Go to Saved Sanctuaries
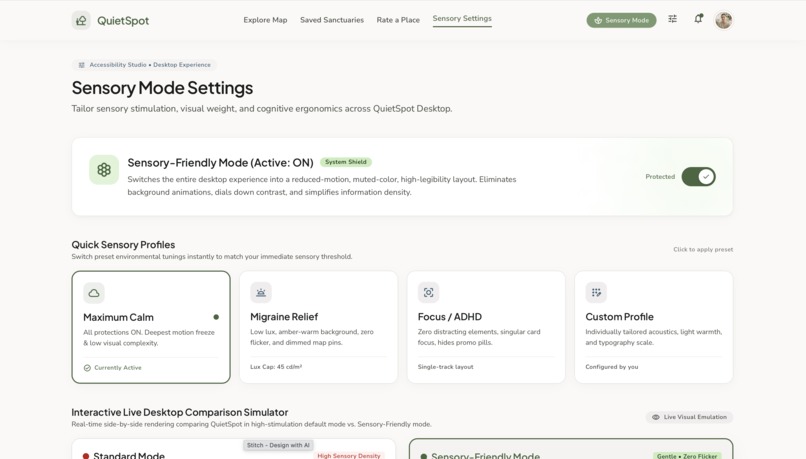The height and width of the screenshot is (459, 806). (332, 20)
